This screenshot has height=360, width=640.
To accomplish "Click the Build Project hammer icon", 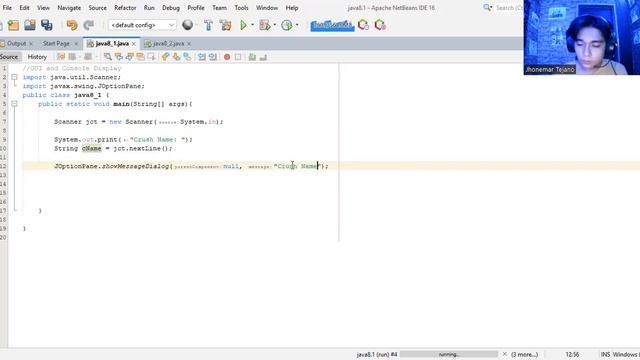I will pyautogui.click(x=208, y=25).
